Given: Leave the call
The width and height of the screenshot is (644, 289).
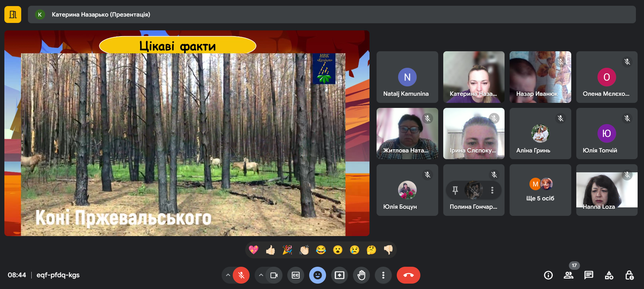Looking at the screenshot, I should pyautogui.click(x=408, y=275).
